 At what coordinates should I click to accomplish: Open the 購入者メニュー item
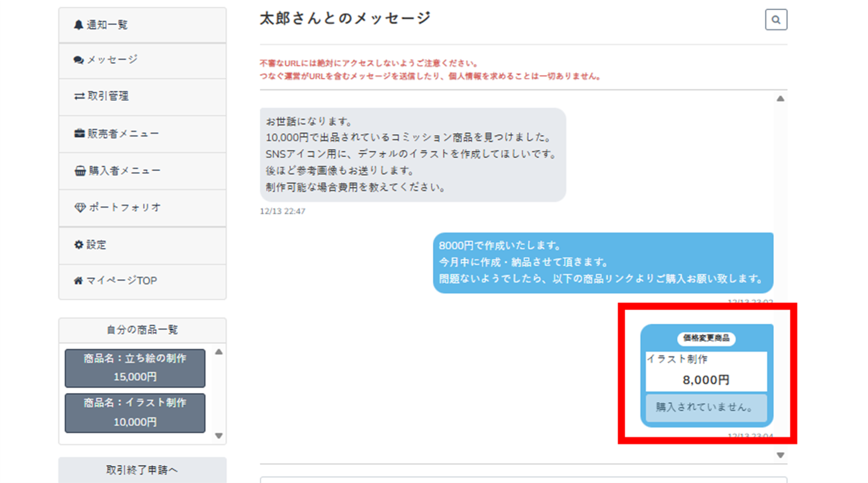click(142, 171)
